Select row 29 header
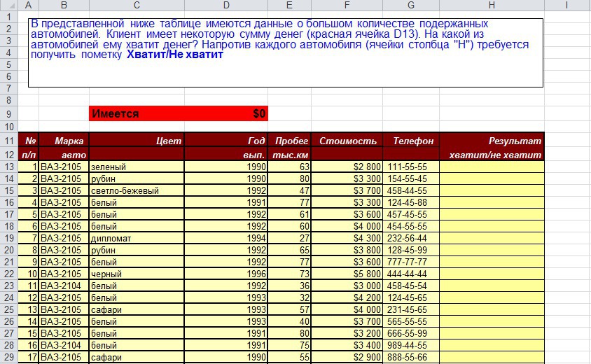The height and width of the screenshot is (364, 591). pyautogui.click(x=9, y=357)
